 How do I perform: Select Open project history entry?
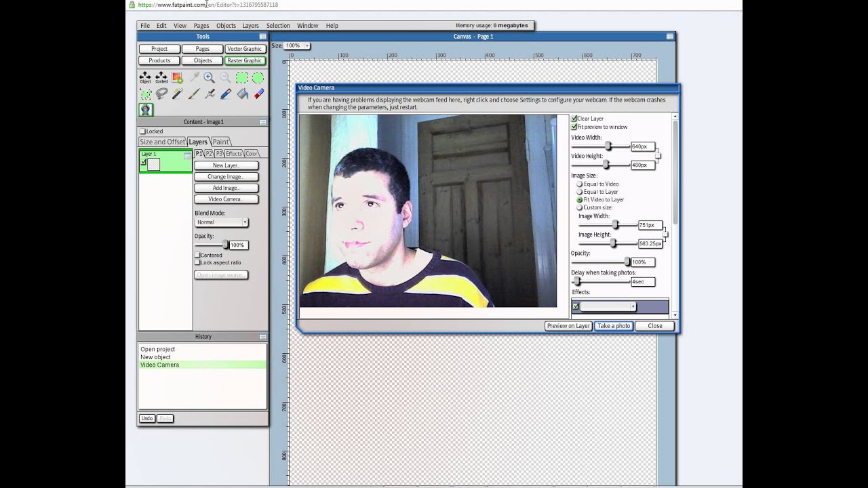pyautogui.click(x=157, y=349)
